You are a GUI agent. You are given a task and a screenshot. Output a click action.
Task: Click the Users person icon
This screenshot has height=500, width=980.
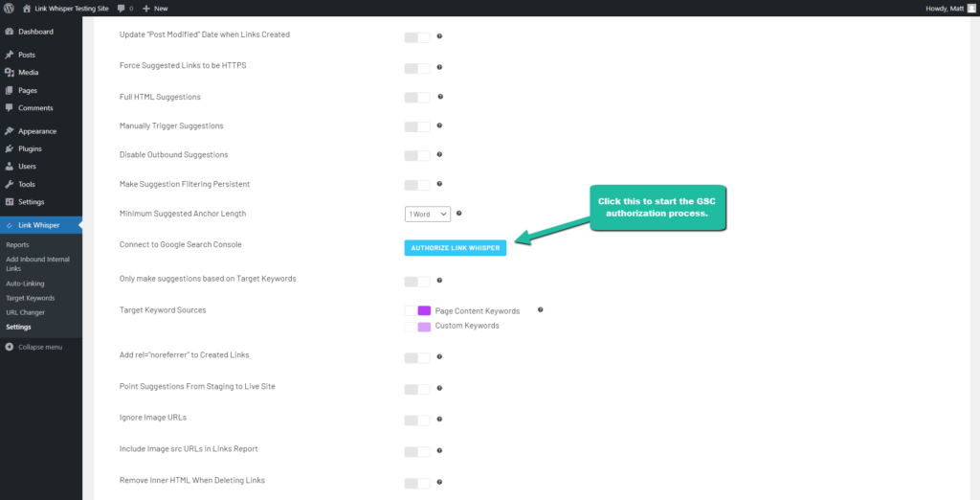click(10, 167)
